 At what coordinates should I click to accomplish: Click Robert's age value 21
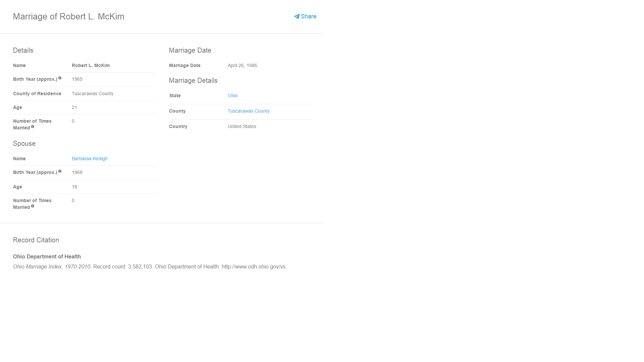pos(74,107)
